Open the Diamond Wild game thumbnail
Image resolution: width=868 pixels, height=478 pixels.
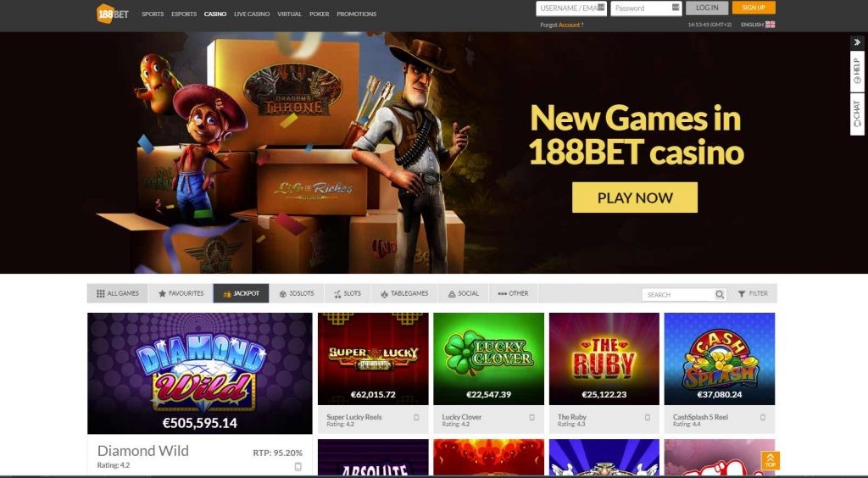point(200,374)
